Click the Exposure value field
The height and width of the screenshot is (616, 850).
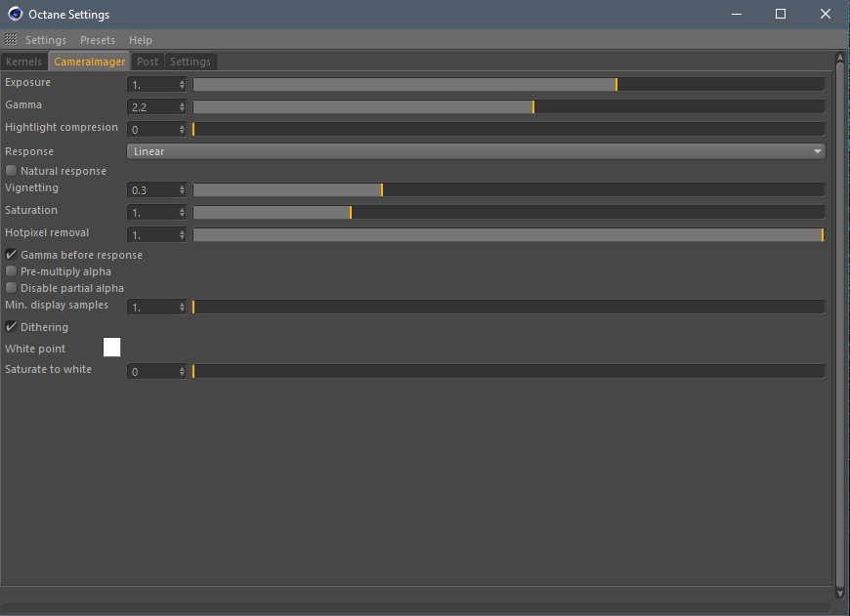152,85
